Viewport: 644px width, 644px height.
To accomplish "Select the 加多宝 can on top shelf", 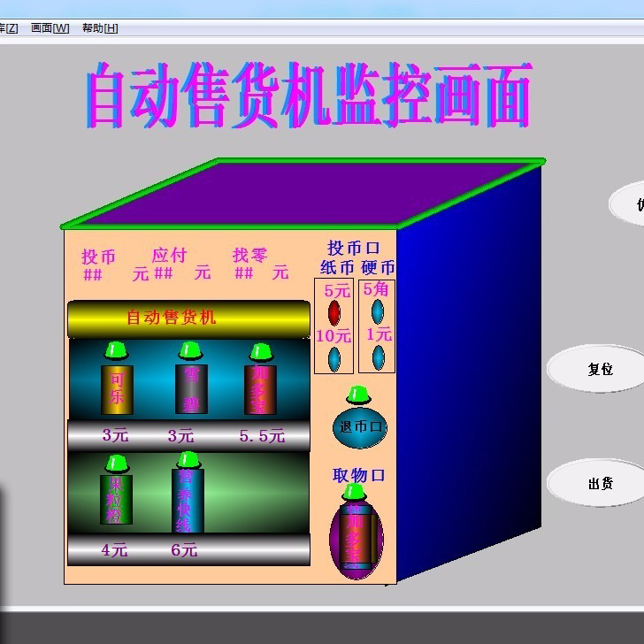I will click(x=260, y=390).
